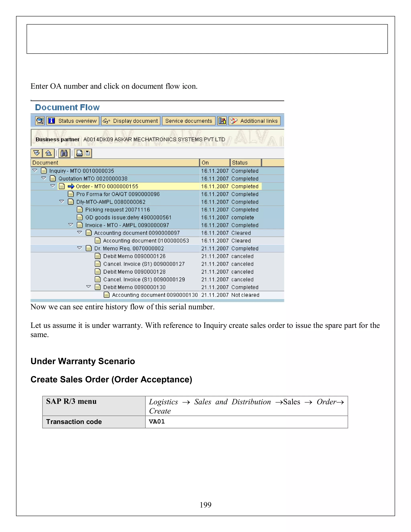Viewport: 411px width, 532px height.
Task: Collapse the Quotation MTO 0020000038 node
Action: 44,178
